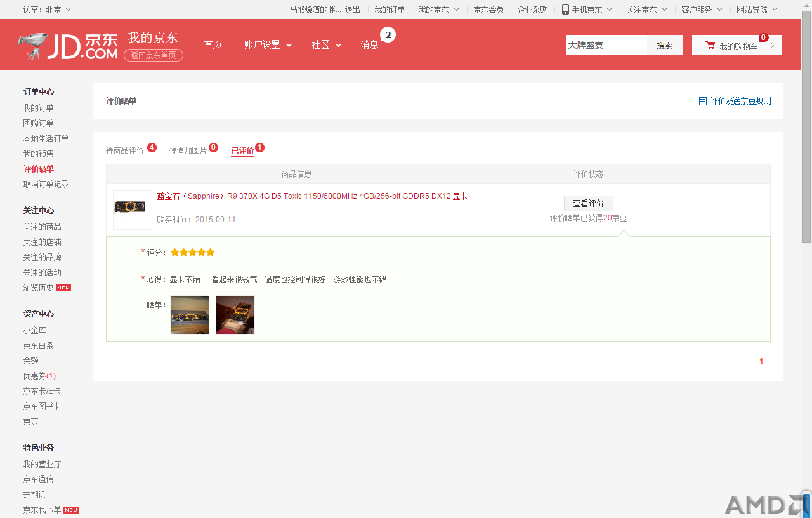Viewport: 812px width, 518px height.
Task: Click the NEW badge next to 浏览历史
Action: tap(63, 288)
